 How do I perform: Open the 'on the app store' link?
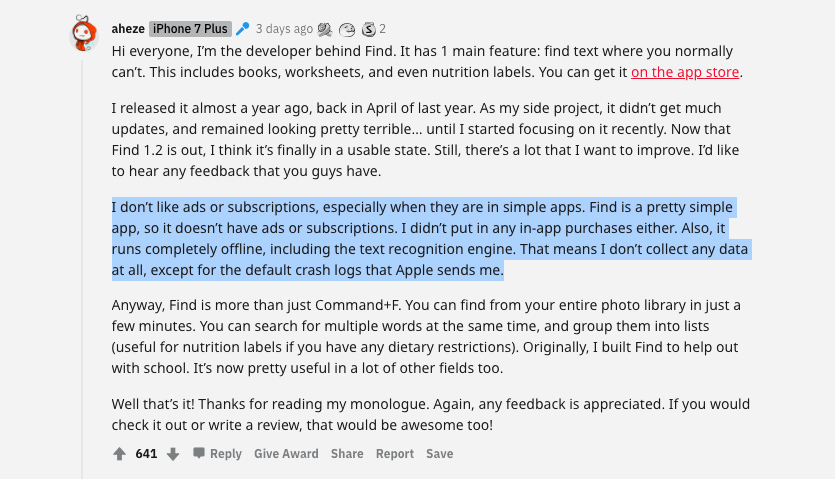pos(686,72)
